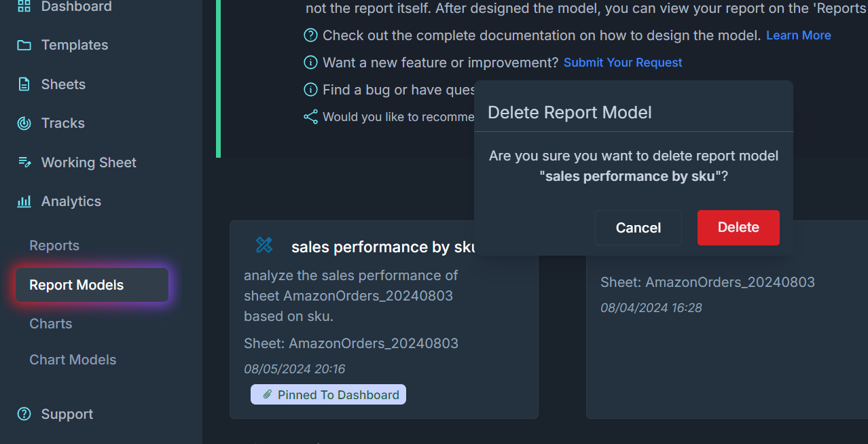Image resolution: width=868 pixels, height=444 pixels.
Task: Open the Dashboard menu item
Action: [76, 7]
